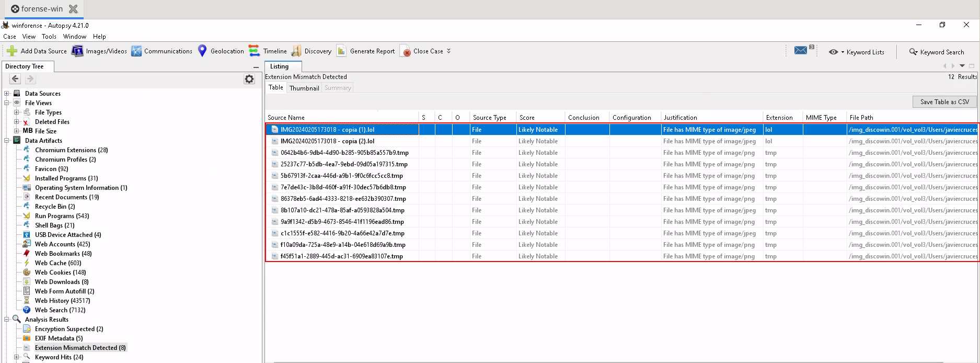Collapse the File Views node

tap(7, 103)
